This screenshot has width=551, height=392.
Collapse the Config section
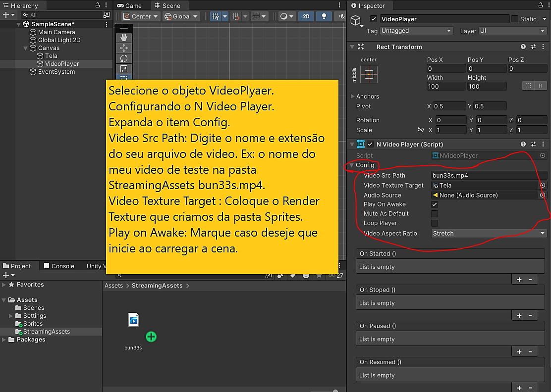click(x=352, y=165)
